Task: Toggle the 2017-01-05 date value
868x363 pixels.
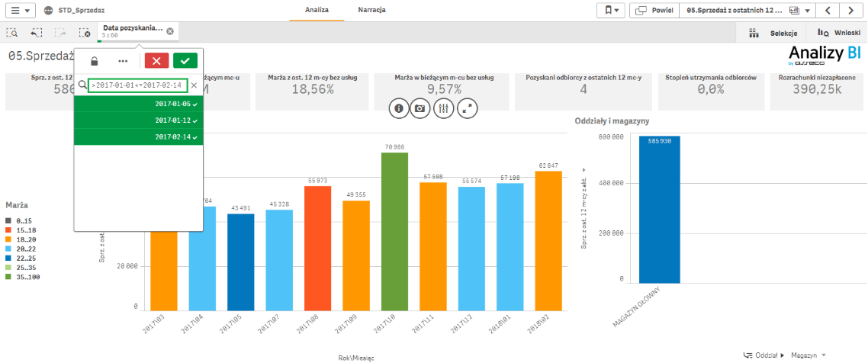Action: (x=138, y=104)
